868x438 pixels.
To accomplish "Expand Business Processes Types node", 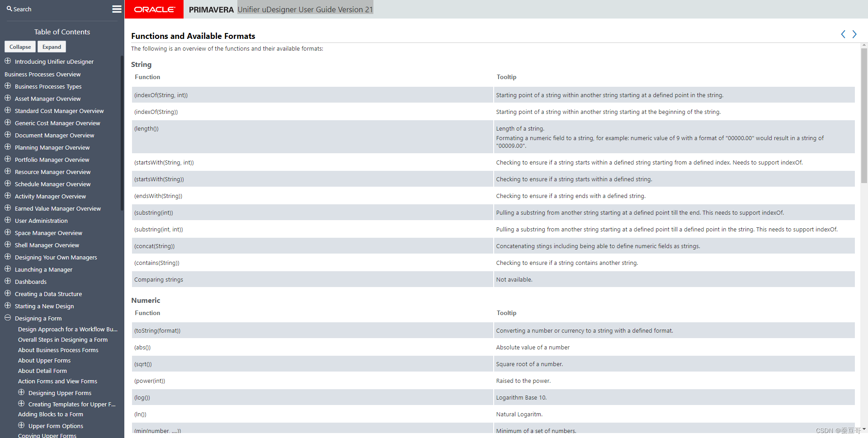I will tap(8, 86).
